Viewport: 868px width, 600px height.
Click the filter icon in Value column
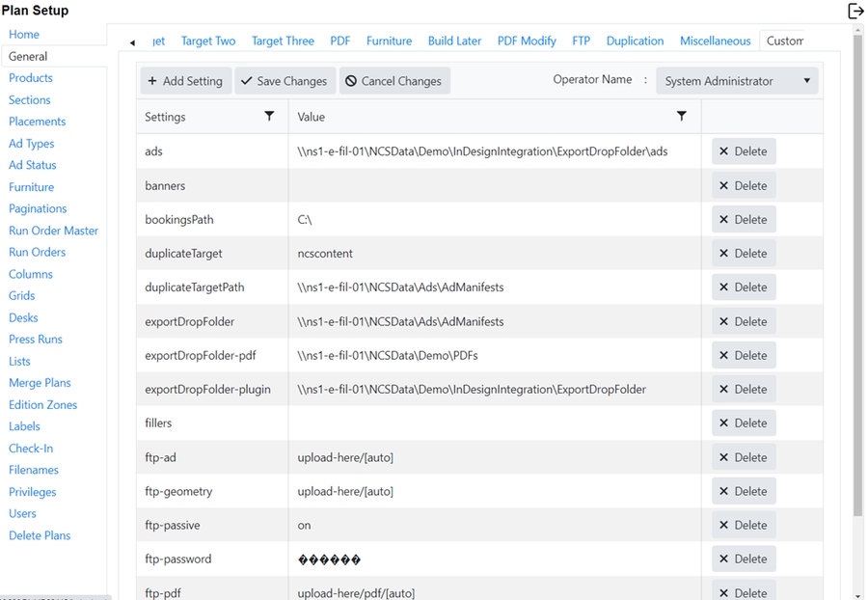click(682, 117)
